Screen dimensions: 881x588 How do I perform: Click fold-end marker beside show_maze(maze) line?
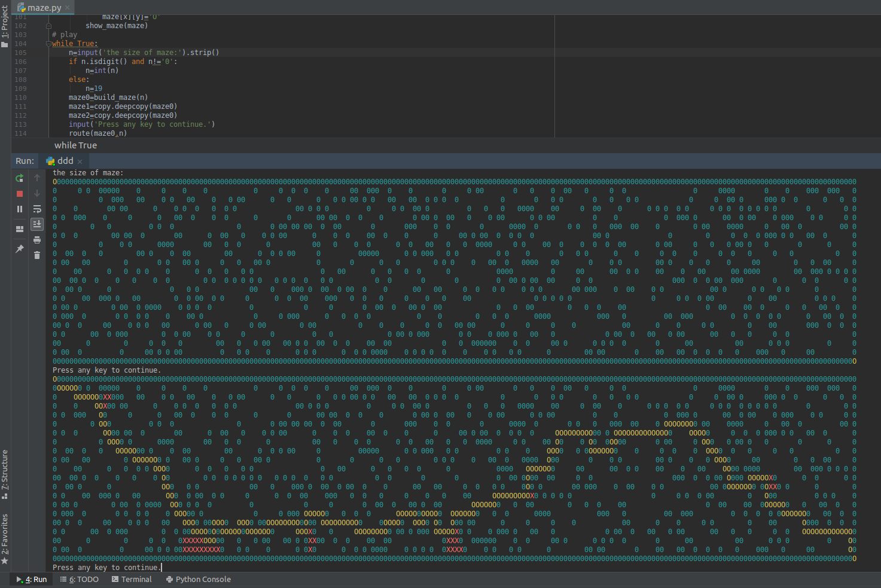pyautogui.click(x=48, y=26)
